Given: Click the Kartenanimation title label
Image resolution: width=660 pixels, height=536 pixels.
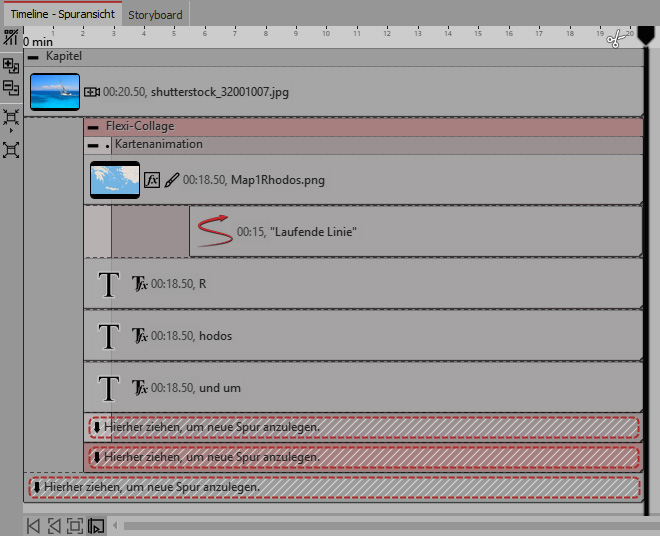Looking at the screenshot, I should point(159,144).
